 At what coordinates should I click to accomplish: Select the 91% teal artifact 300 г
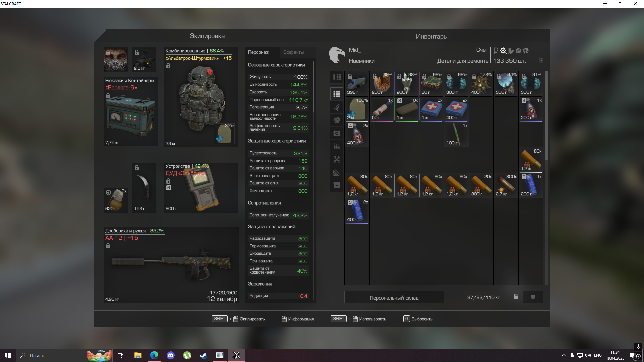[x=531, y=83]
